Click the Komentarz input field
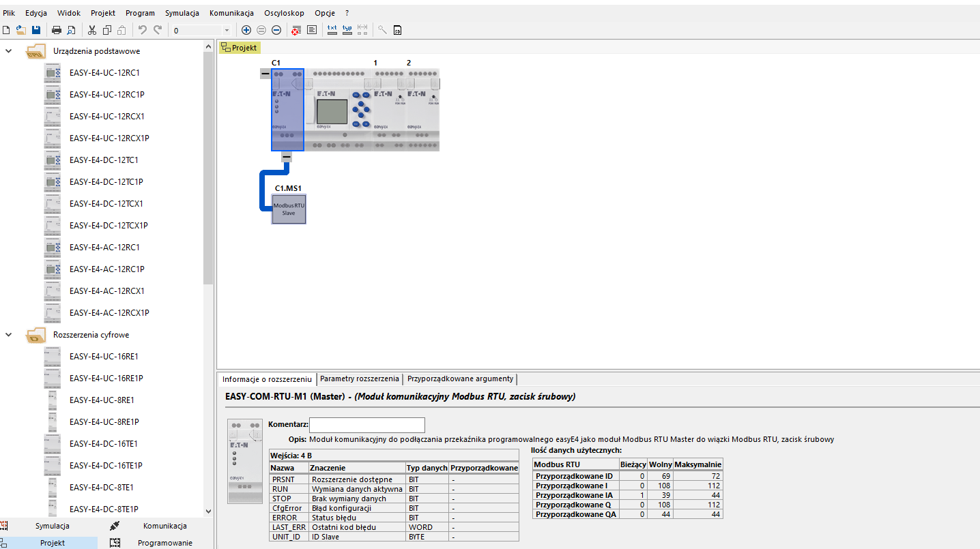This screenshot has height=549, width=980. (366, 425)
